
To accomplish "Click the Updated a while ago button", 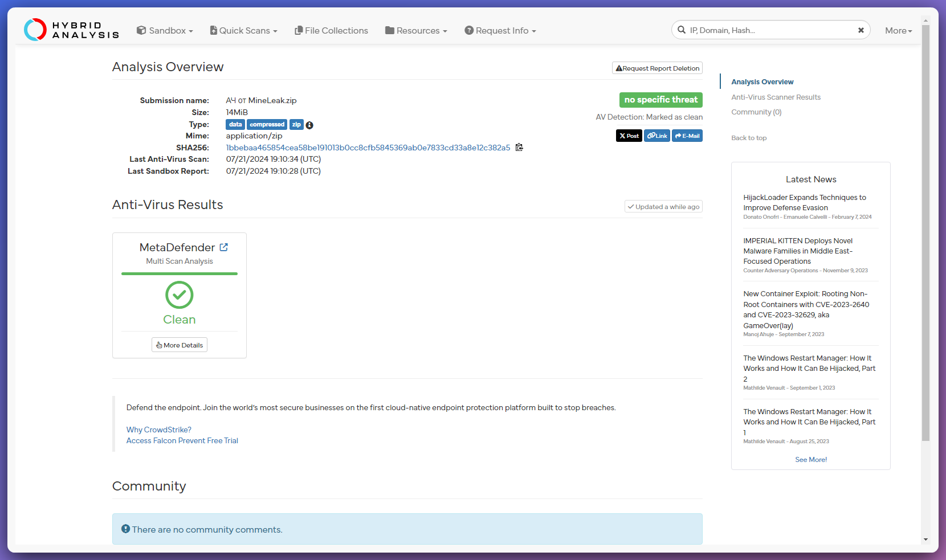I will (x=663, y=207).
